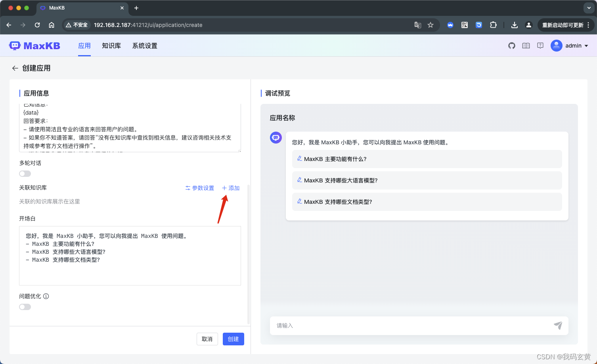The image size is (597, 364).
Task: Open the browser profile icon
Action: (529, 25)
